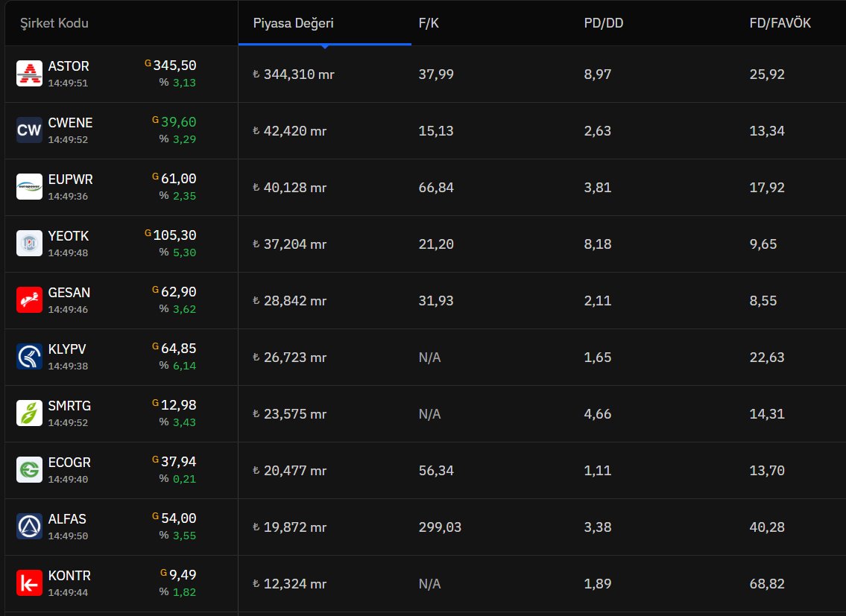Click the KLYPV company logo
This screenshot has height=616, width=846.
click(x=29, y=357)
